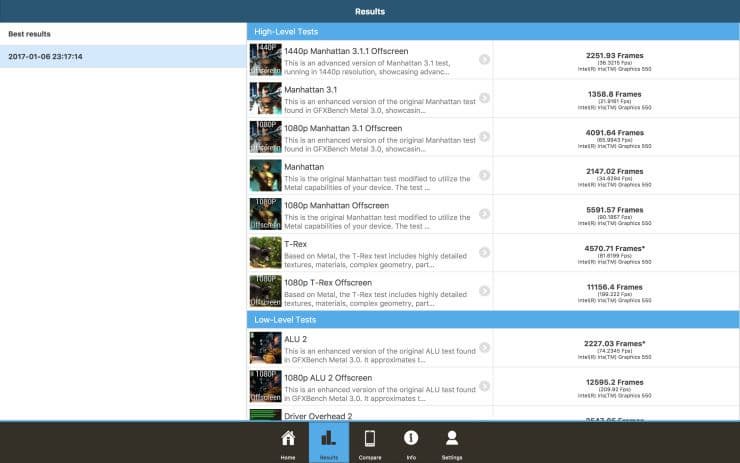Click the 1440p Manhattan 3.1.1 Offscreen title
The image size is (740, 463).
346,51
